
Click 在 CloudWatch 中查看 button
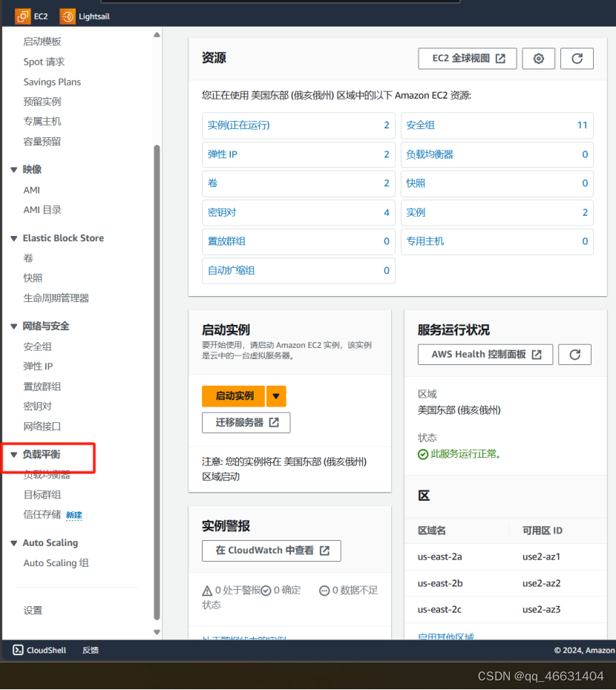coord(271,551)
